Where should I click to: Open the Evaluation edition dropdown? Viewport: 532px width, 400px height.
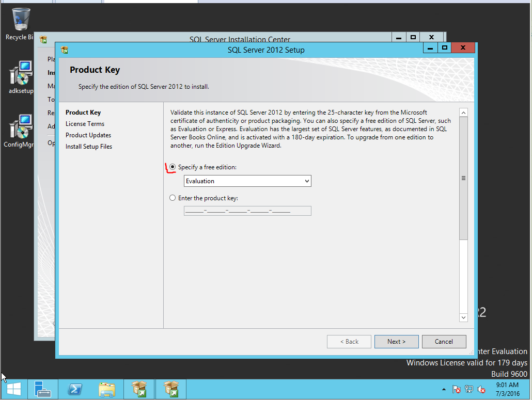[x=247, y=181]
